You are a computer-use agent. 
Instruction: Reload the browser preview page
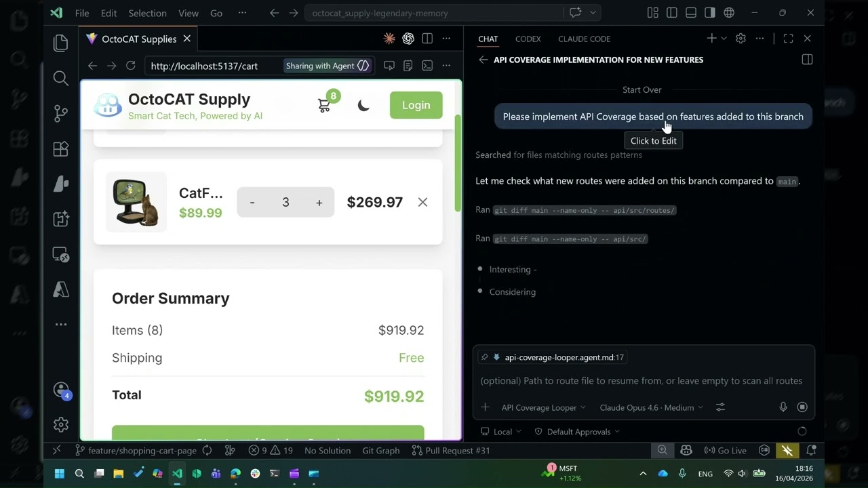click(x=131, y=66)
